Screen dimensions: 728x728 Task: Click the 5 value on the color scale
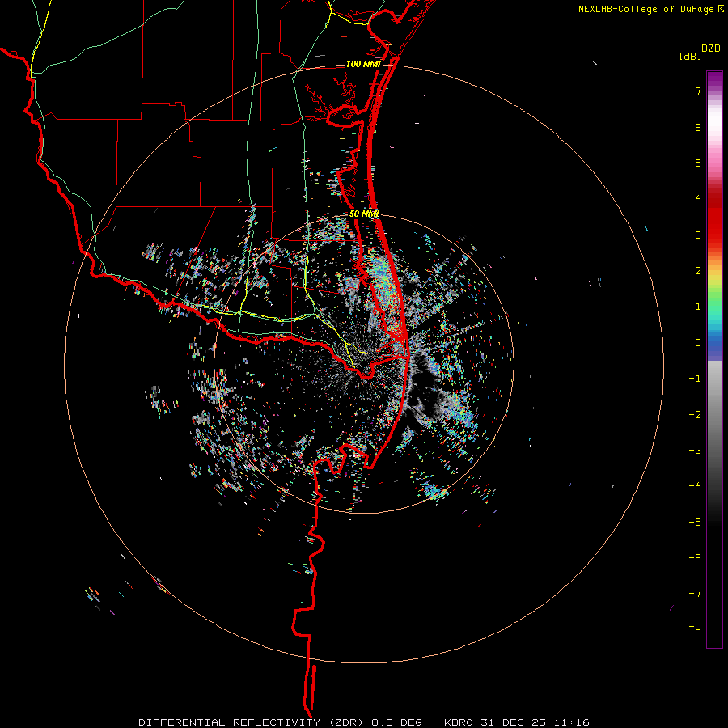point(698,163)
